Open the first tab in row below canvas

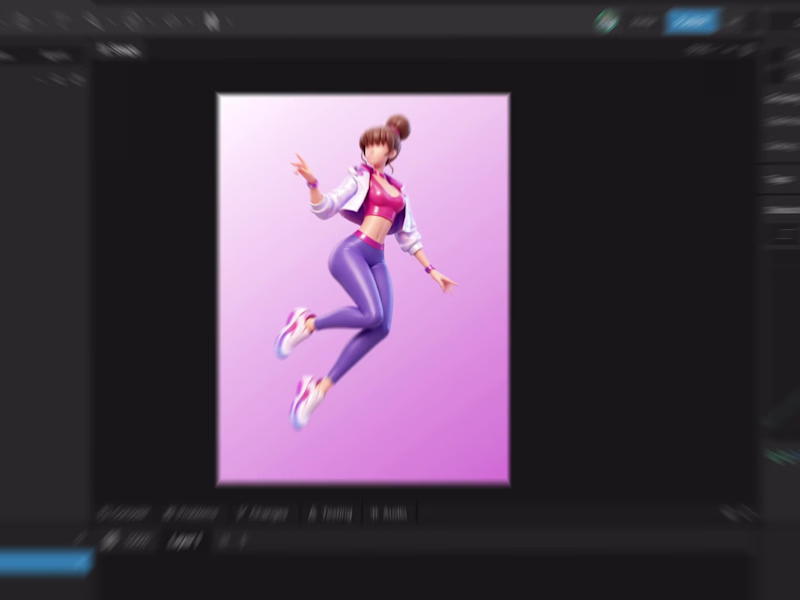click(x=124, y=513)
